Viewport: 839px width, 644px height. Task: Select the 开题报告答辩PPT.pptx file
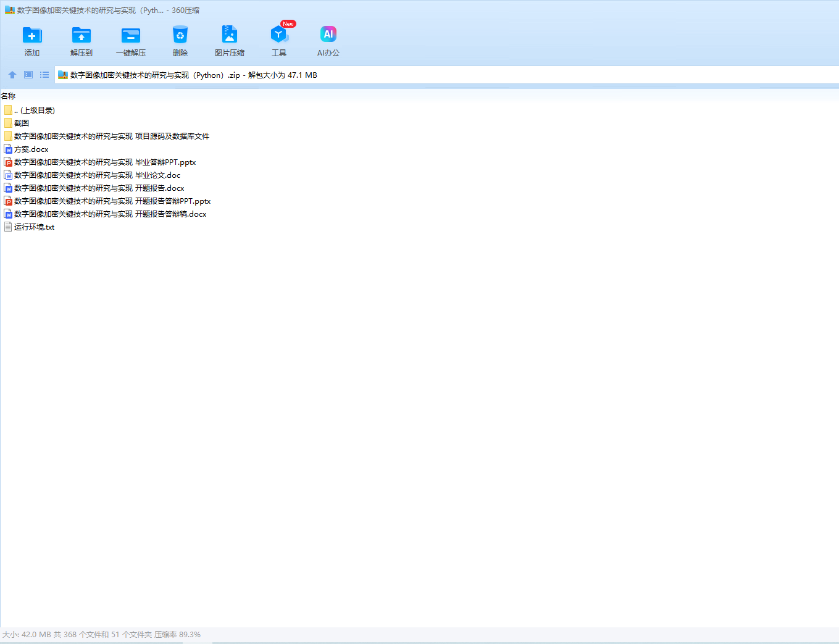[x=107, y=201]
